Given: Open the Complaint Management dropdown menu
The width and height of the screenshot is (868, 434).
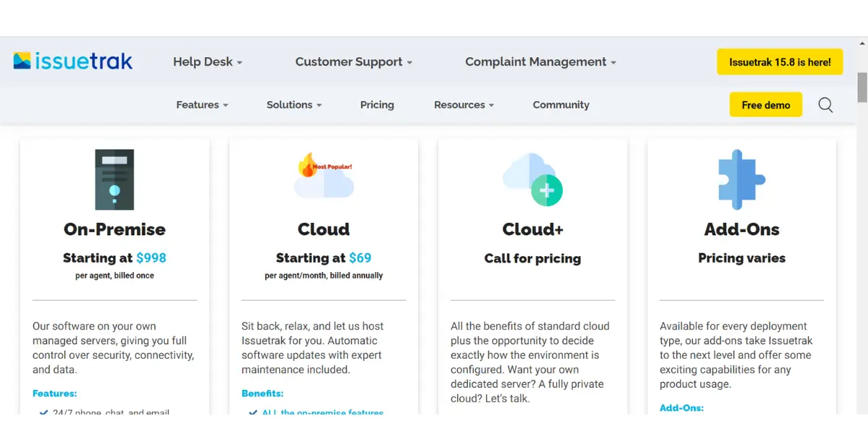Looking at the screenshot, I should tap(540, 62).
